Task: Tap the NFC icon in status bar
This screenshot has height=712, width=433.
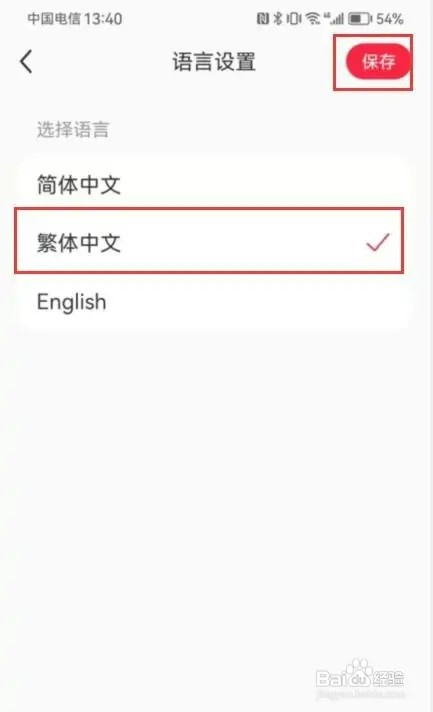Action: tap(263, 19)
